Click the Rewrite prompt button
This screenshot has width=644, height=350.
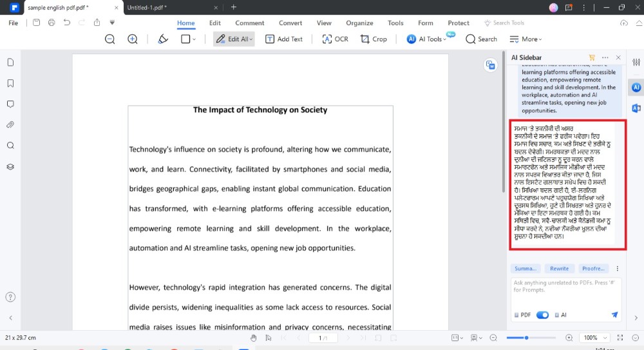560,269
